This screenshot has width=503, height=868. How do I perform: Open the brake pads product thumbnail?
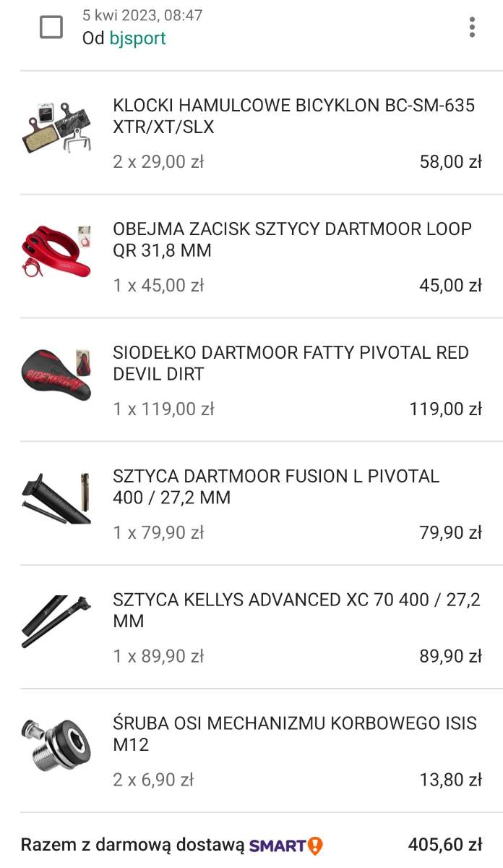(x=56, y=127)
